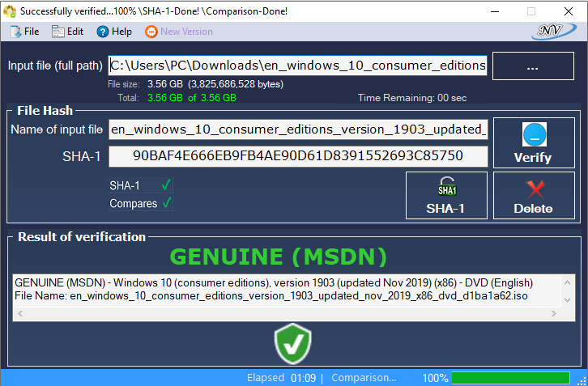
Task: Click the green progress bar
Action: coord(511,378)
